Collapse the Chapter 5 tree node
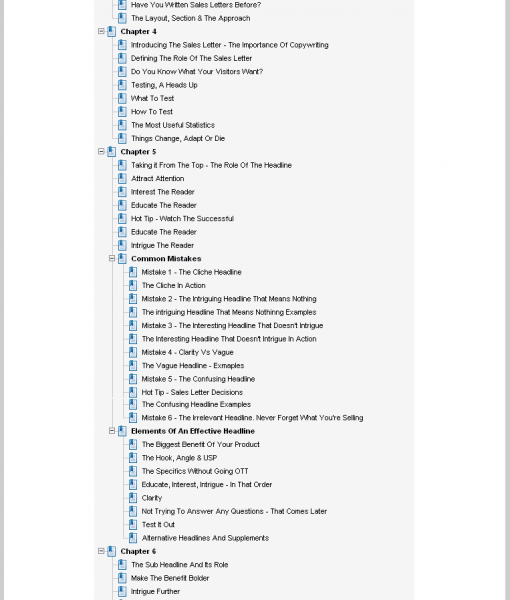This screenshot has height=600, width=510. click(x=101, y=152)
